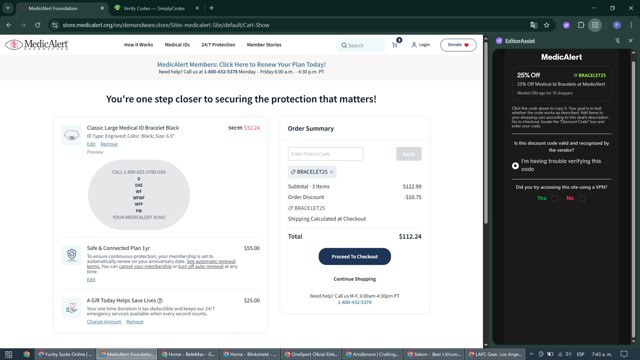Open the notification center icon in the taskbar

624,354
